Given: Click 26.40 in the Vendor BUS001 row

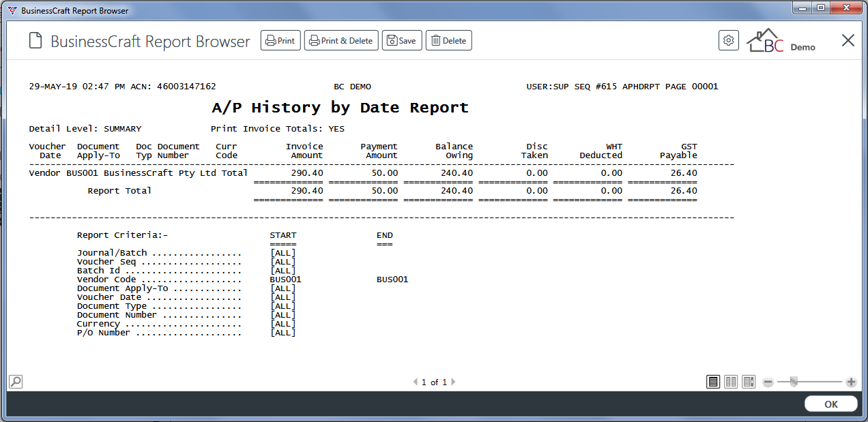Looking at the screenshot, I should pos(684,173).
